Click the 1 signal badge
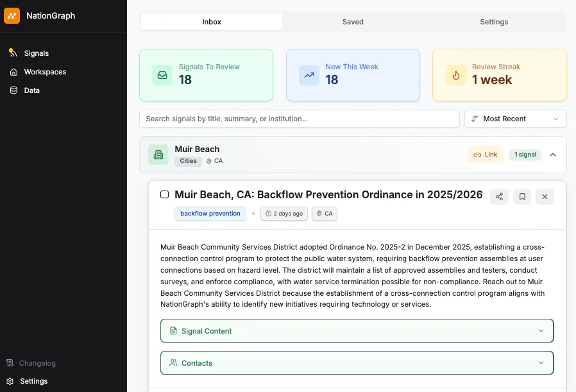The width and height of the screenshot is (576, 392). (525, 155)
